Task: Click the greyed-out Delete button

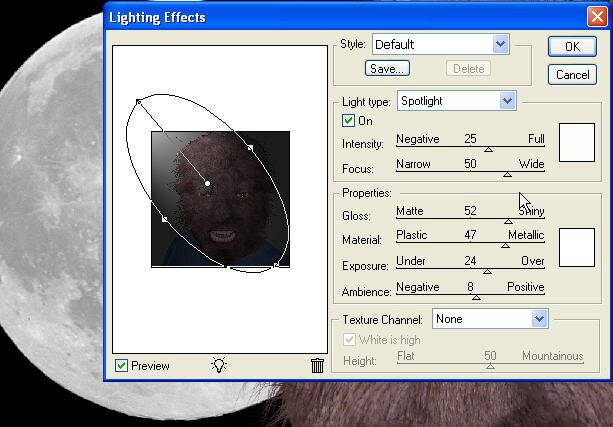Action: click(468, 69)
